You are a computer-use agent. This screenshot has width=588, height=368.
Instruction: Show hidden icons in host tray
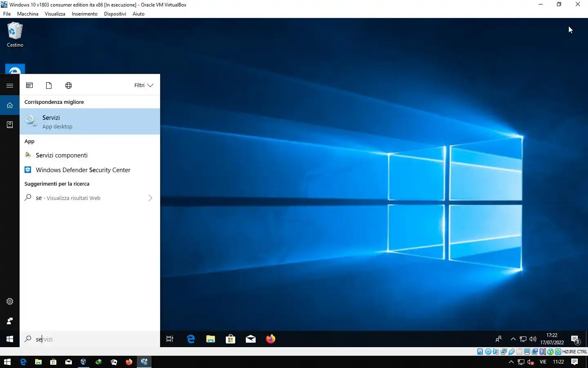(511, 362)
